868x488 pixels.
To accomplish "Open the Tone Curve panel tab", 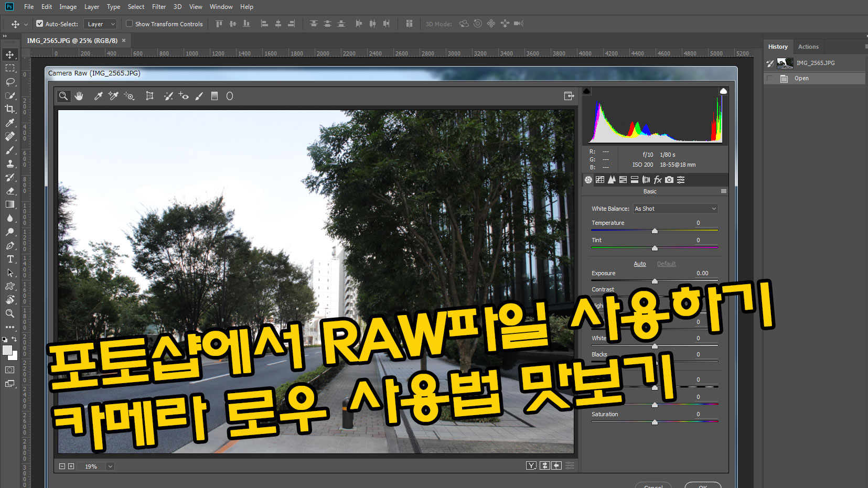I will [600, 180].
